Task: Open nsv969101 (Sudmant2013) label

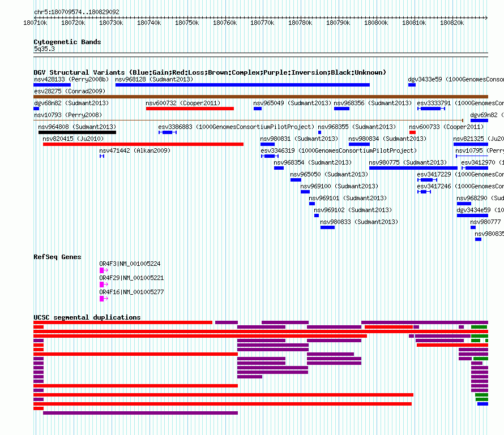Action: (x=348, y=198)
